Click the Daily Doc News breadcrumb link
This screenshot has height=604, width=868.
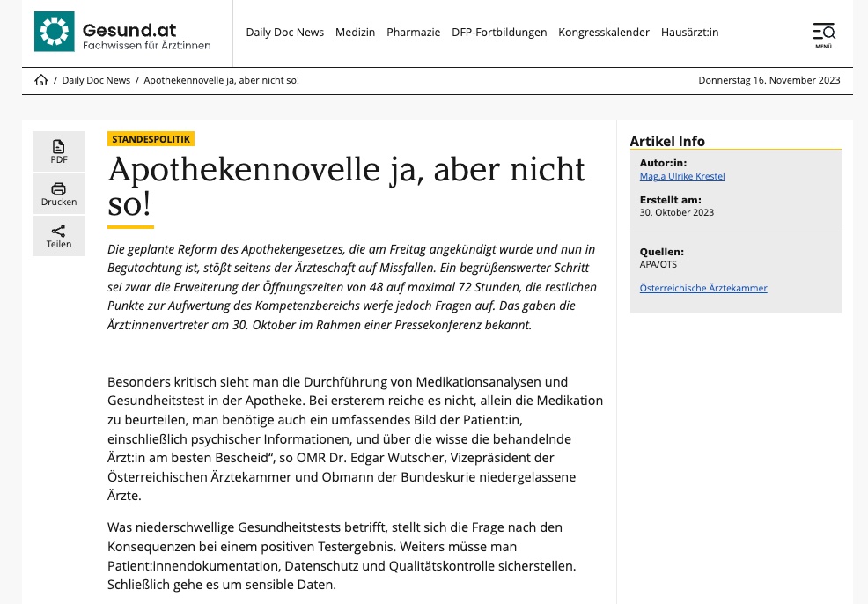[96, 80]
